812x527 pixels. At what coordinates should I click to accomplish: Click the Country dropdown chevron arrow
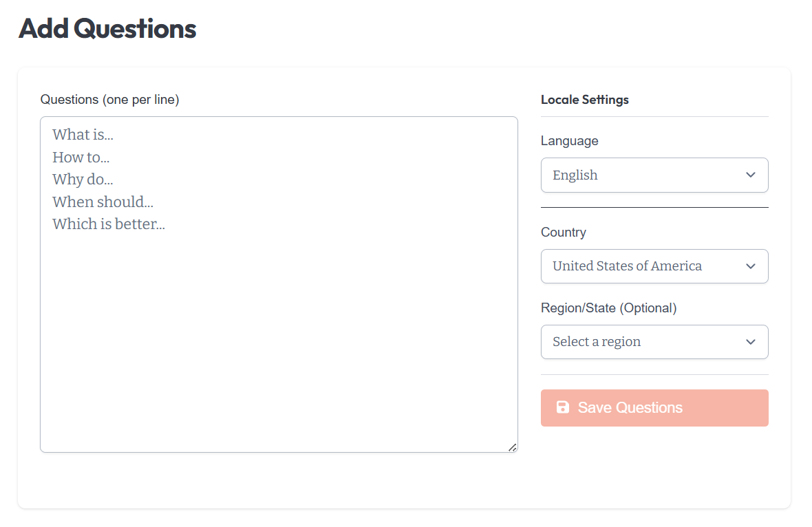(x=751, y=266)
